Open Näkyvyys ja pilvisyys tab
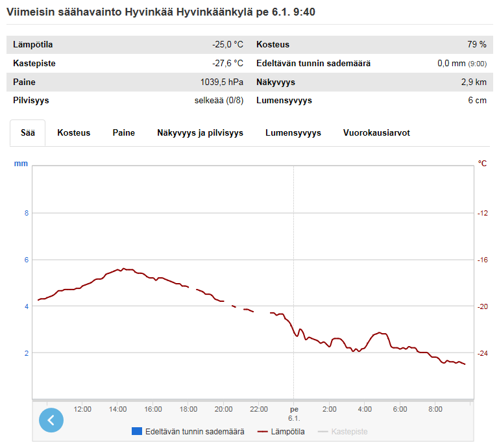 pyautogui.click(x=200, y=132)
